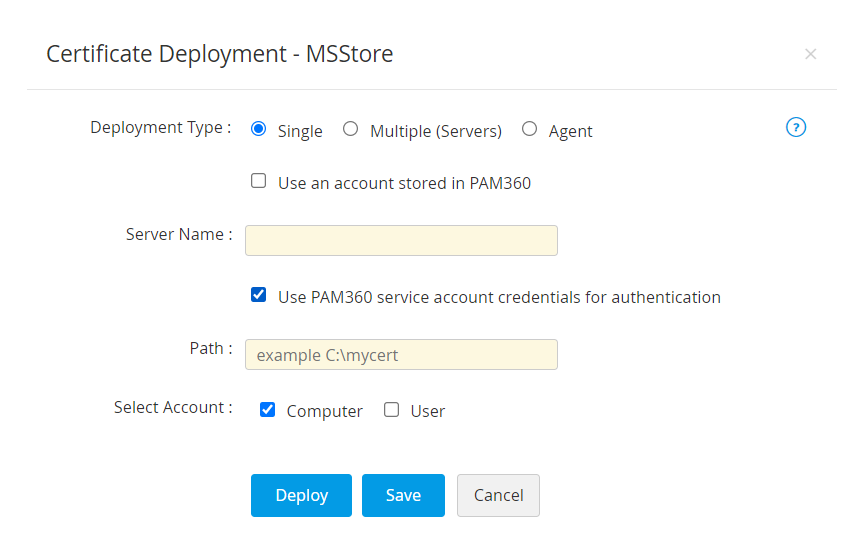Click the Server Name input field
Viewport: 860px width, 554px height.
[x=401, y=241]
